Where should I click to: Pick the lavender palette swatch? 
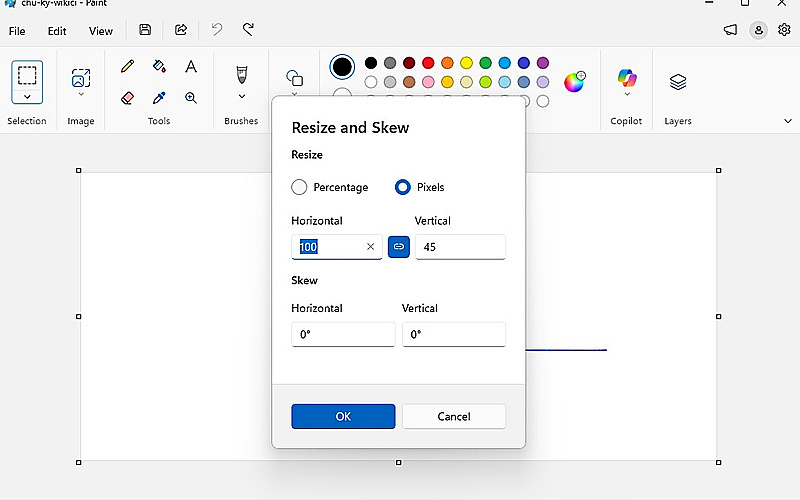click(x=543, y=82)
